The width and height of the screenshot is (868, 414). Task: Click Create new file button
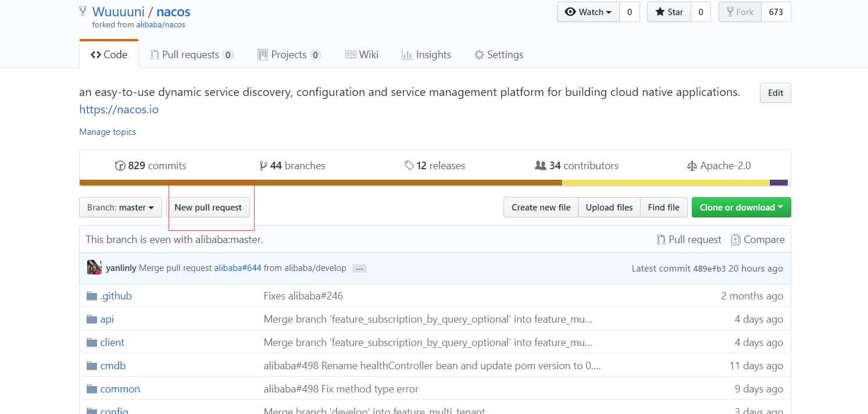click(x=541, y=208)
